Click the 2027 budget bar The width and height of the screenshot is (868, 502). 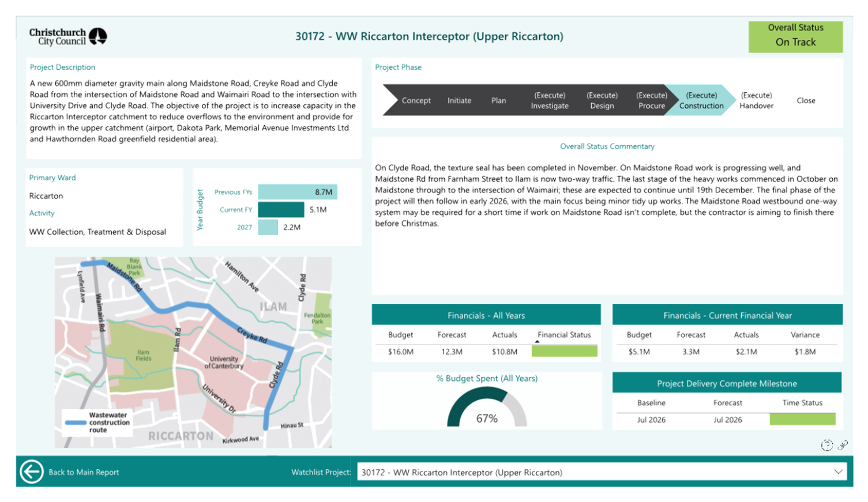268,227
